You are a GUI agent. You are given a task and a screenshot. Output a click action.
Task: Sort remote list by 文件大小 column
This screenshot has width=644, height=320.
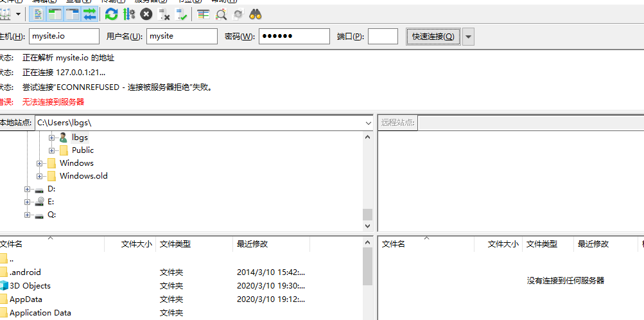tap(498, 244)
